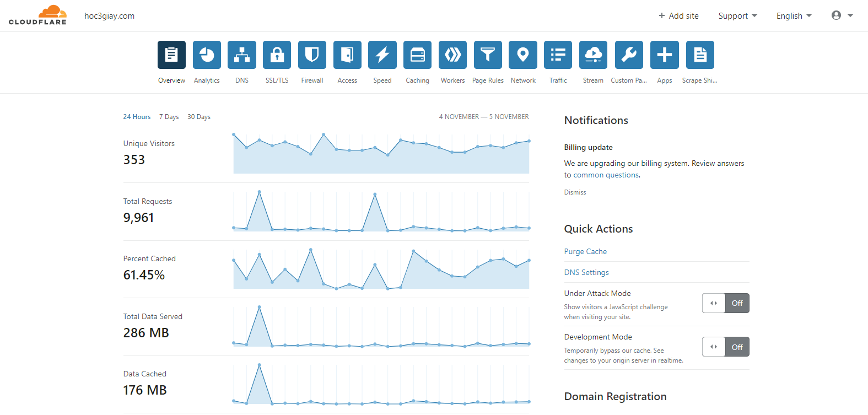Image resolution: width=868 pixels, height=415 pixels.
Task: Click the Domain Registration heading
Action: click(615, 396)
